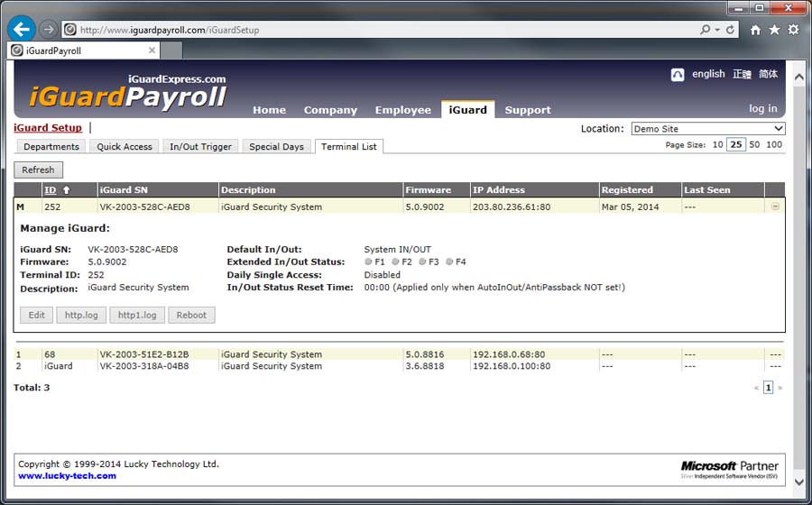Select row with serial VK-2003-51E2-B12B
Image resolution: width=812 pixels, height=505 pixels.
click(x=399, y=354)
